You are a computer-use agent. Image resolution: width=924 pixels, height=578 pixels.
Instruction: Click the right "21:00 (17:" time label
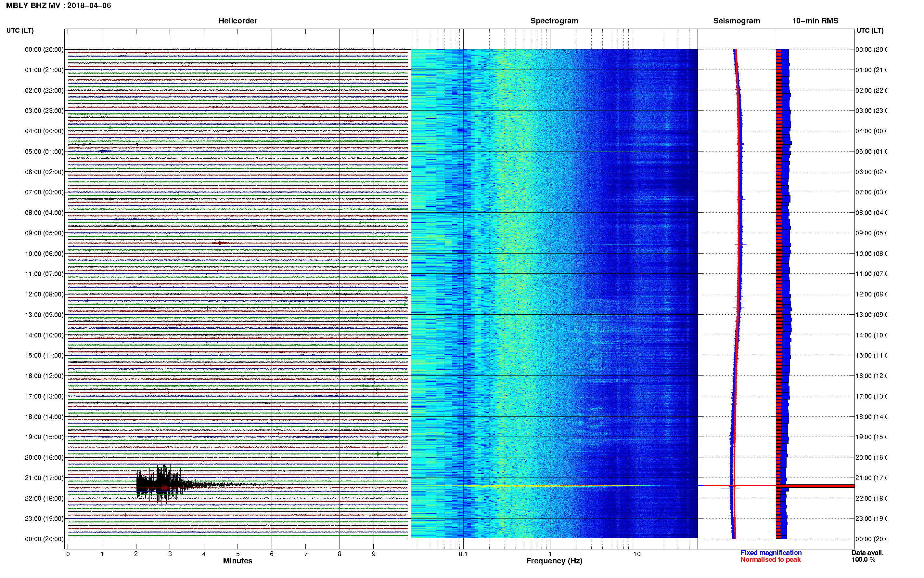pos(871,478)
